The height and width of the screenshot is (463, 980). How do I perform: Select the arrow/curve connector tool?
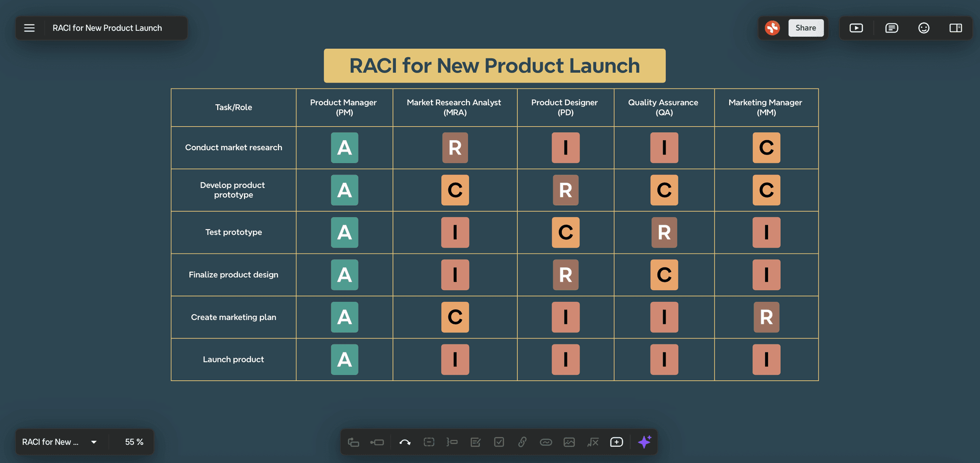[405, 442]
